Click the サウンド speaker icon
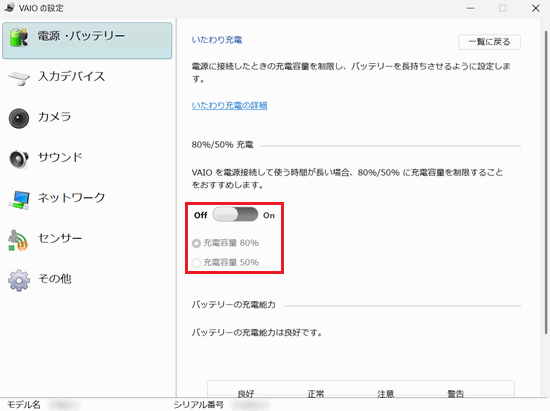 [x=19, y=159]
